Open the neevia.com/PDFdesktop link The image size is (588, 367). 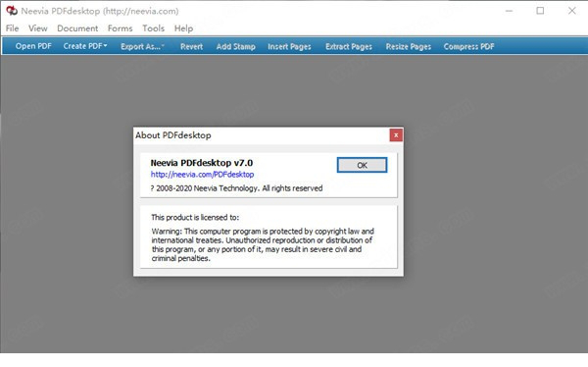click(x=202, y=175)
